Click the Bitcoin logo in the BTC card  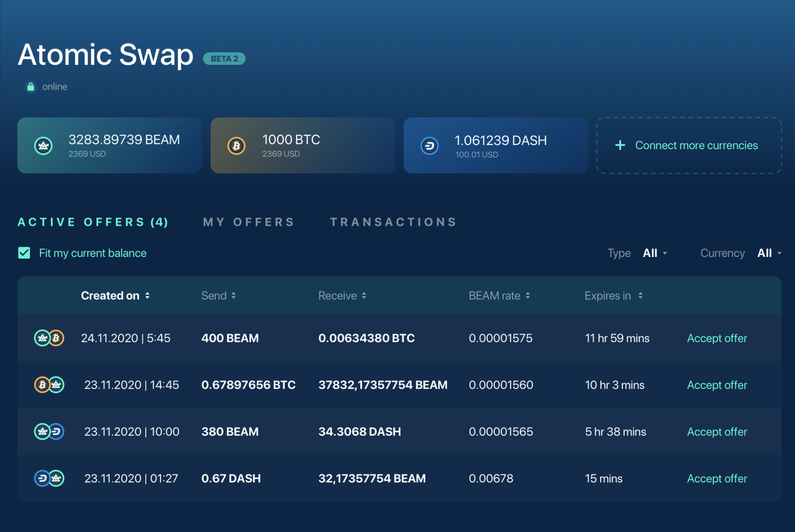click(x=236, y=146)
